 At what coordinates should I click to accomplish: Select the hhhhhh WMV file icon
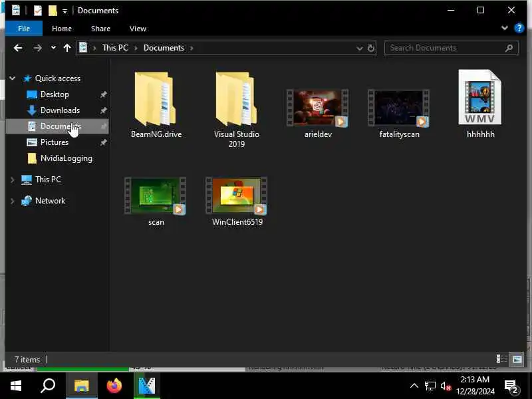click(x=479, y=97)
